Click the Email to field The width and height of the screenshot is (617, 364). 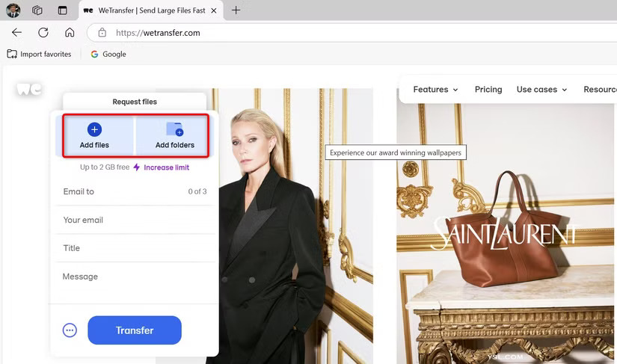135,191
